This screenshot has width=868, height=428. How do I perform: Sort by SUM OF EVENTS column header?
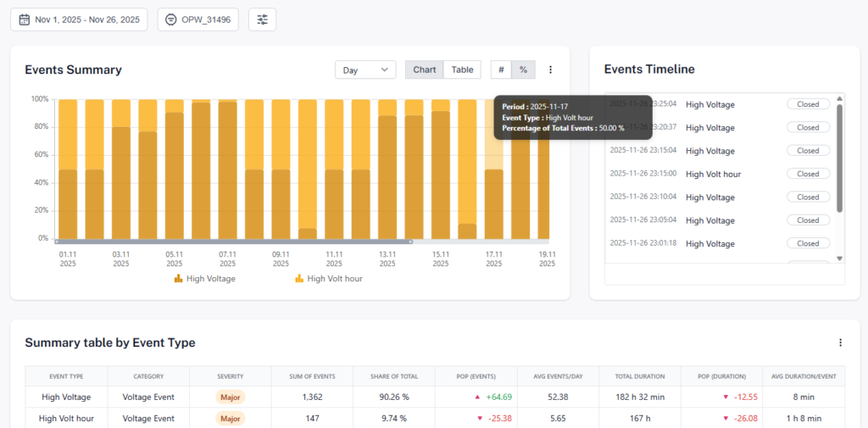312,376
